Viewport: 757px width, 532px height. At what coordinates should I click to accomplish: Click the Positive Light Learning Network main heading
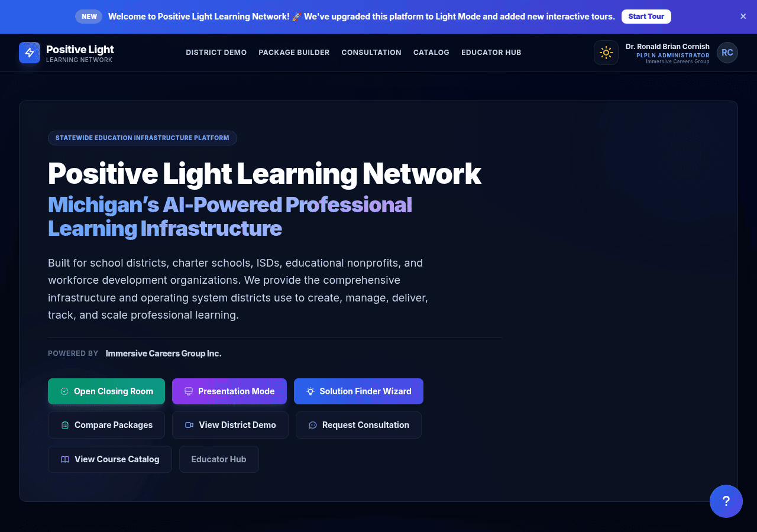[x=264, y=174]
